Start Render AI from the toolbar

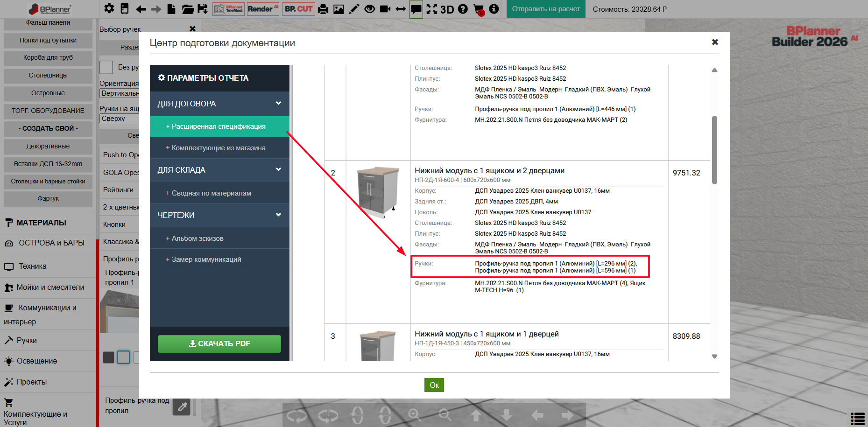coord(263,9)
